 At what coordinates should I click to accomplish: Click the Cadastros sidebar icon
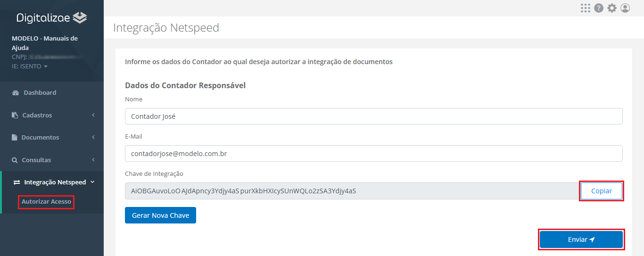click(15, 115)
